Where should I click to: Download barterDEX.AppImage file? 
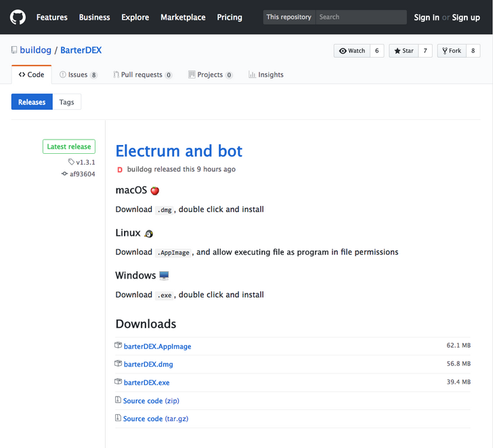click(158, 346)
